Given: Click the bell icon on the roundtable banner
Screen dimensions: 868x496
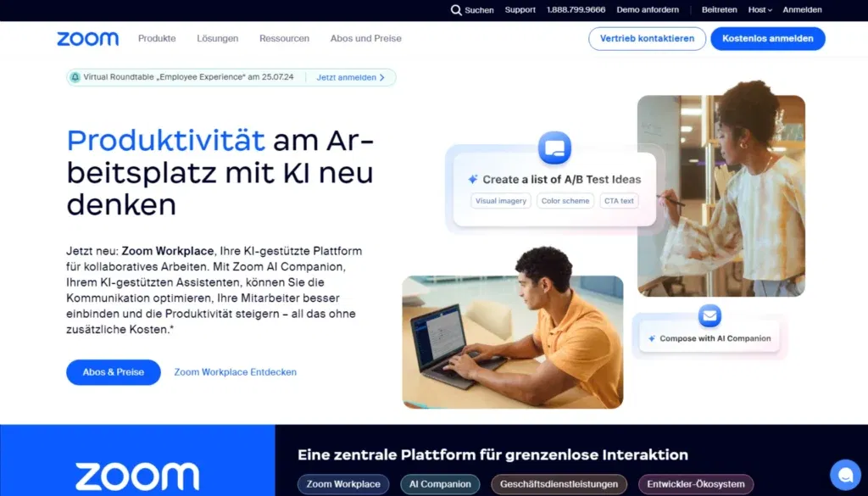Looking at the screenshot, I should pos(75,77).
